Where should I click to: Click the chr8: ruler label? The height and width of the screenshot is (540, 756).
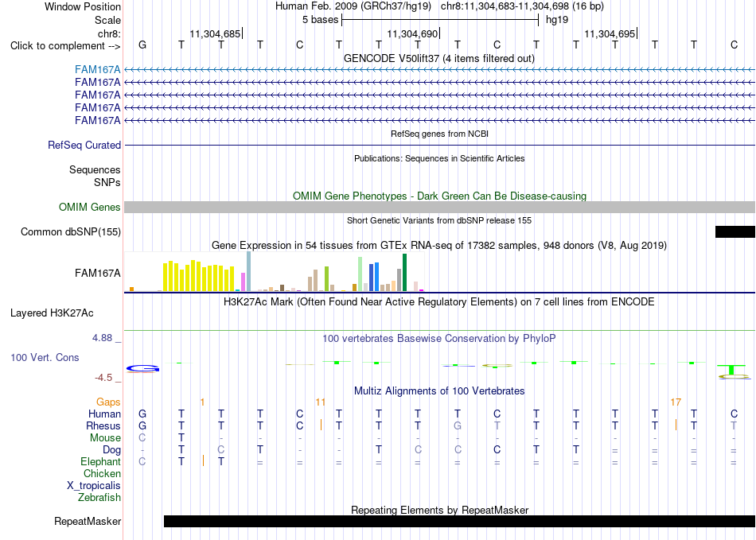[109, 33]
